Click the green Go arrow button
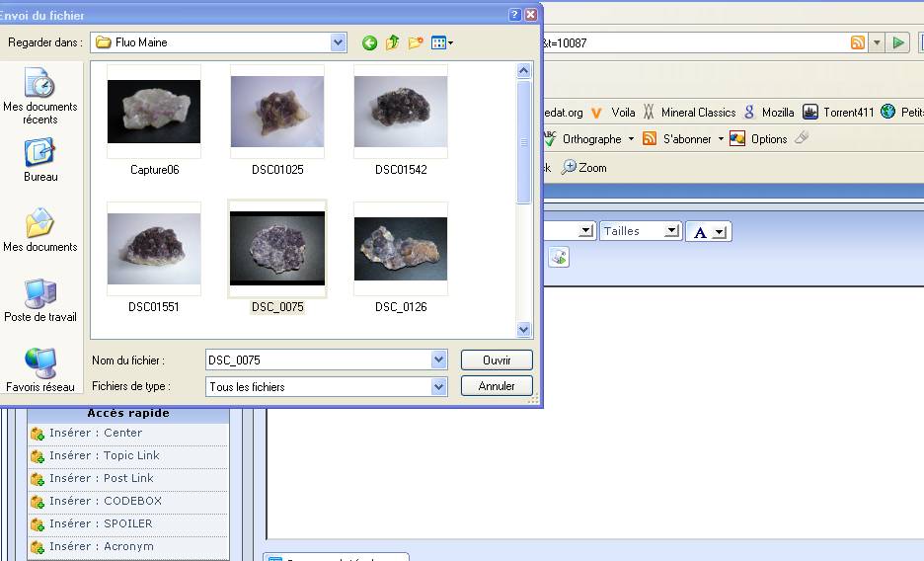The image size is (924, 561). (x=898, y=42)
